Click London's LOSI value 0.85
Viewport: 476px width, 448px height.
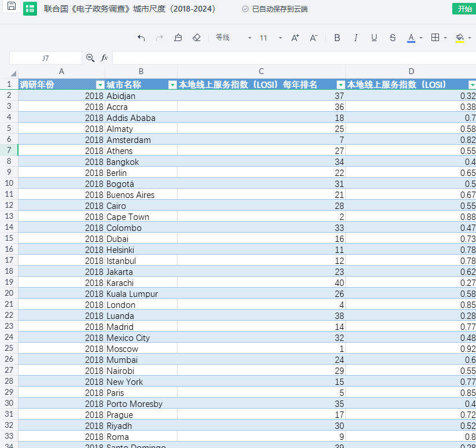[411, 304]
